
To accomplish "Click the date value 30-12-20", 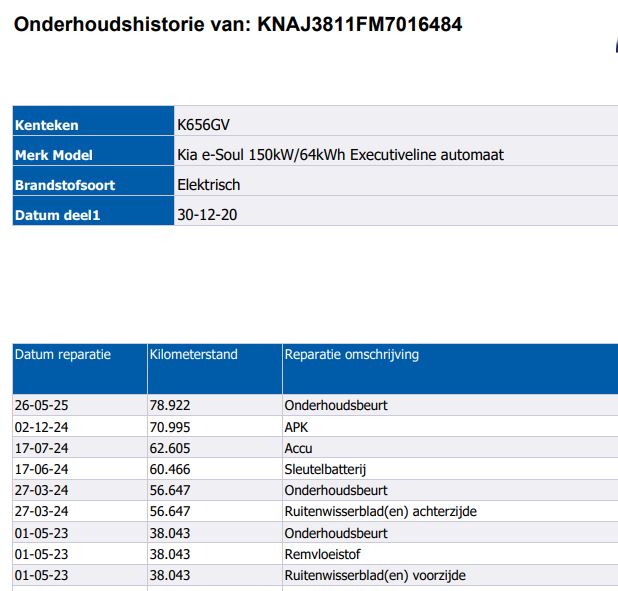I will click(206, 215).
